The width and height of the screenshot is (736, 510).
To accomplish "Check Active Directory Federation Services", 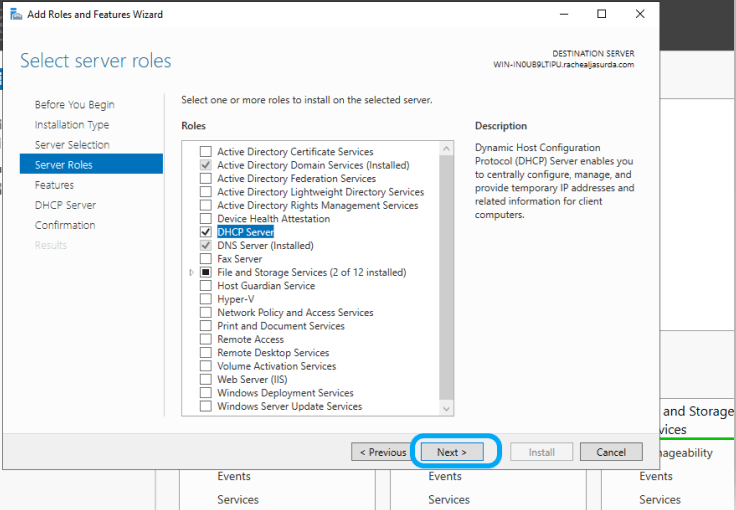I will [x=206, y=178].
